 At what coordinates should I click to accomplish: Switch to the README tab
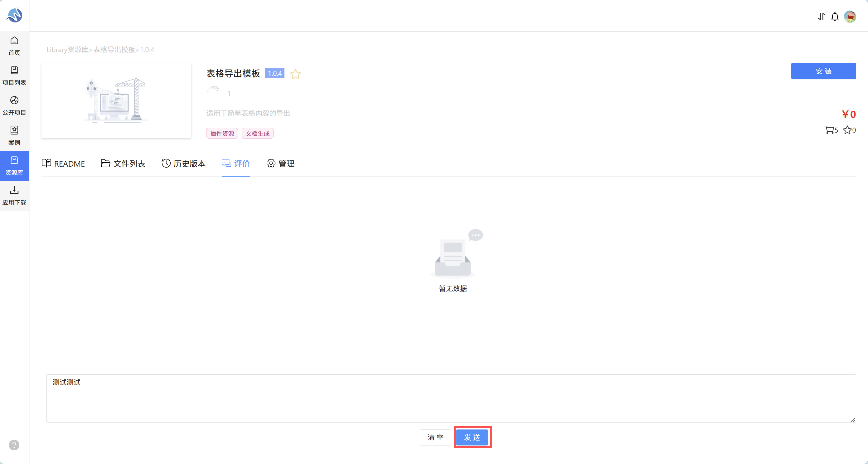click(x=63, y=164)
